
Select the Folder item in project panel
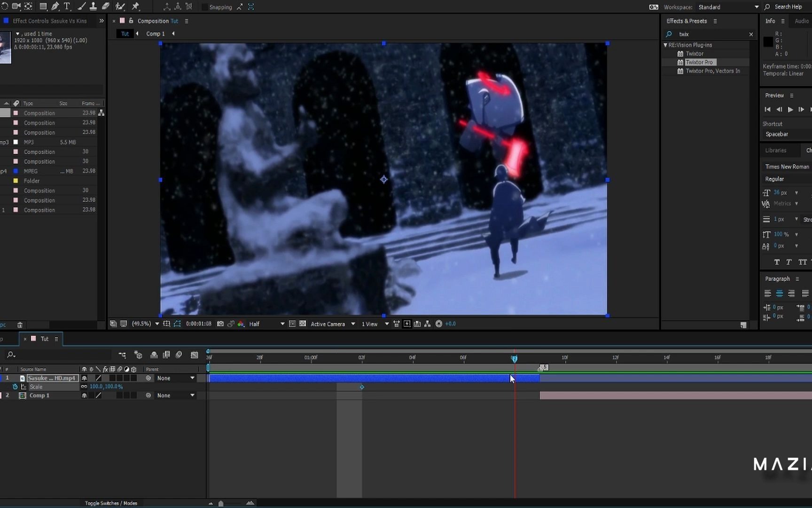point(31,181)
